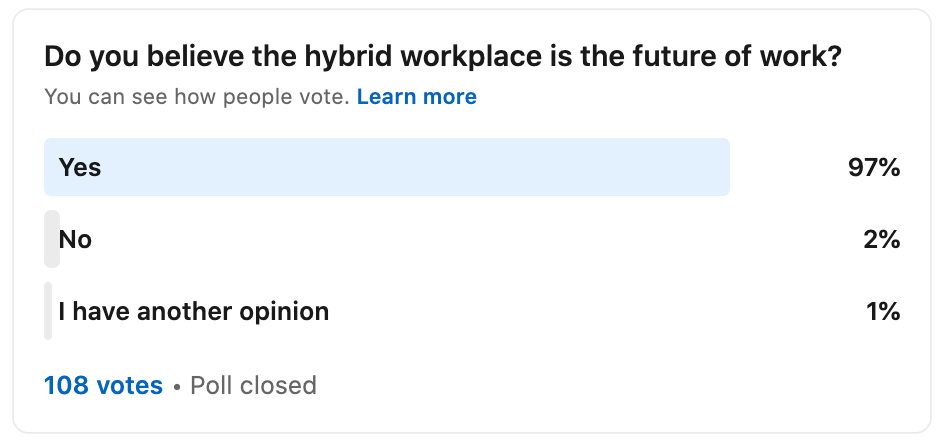Click the word 'Yes' label text
The height and width of the screenshot is (442, 948).
[x=80, y=167]
